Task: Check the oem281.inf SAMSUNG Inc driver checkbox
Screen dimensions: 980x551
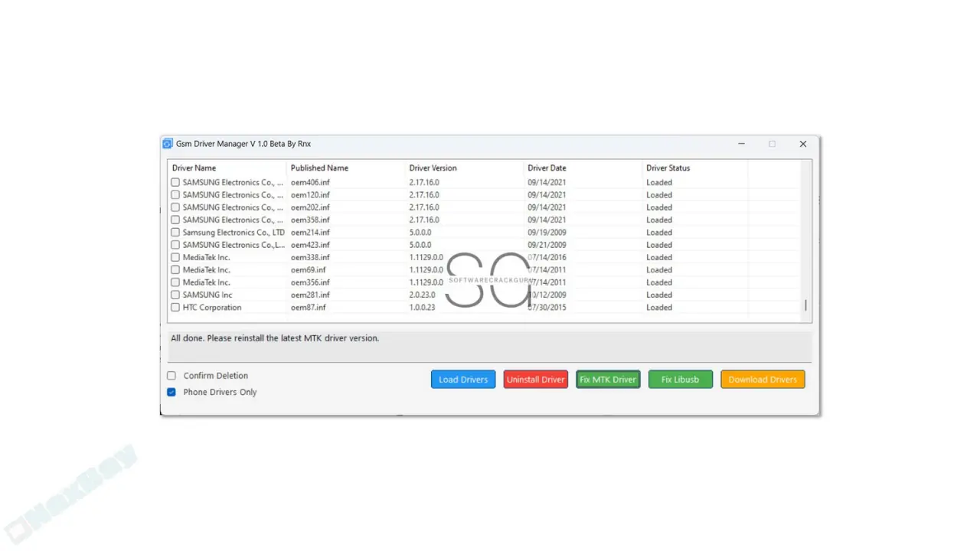Action: pyautogui.click(x=175, y=295)
